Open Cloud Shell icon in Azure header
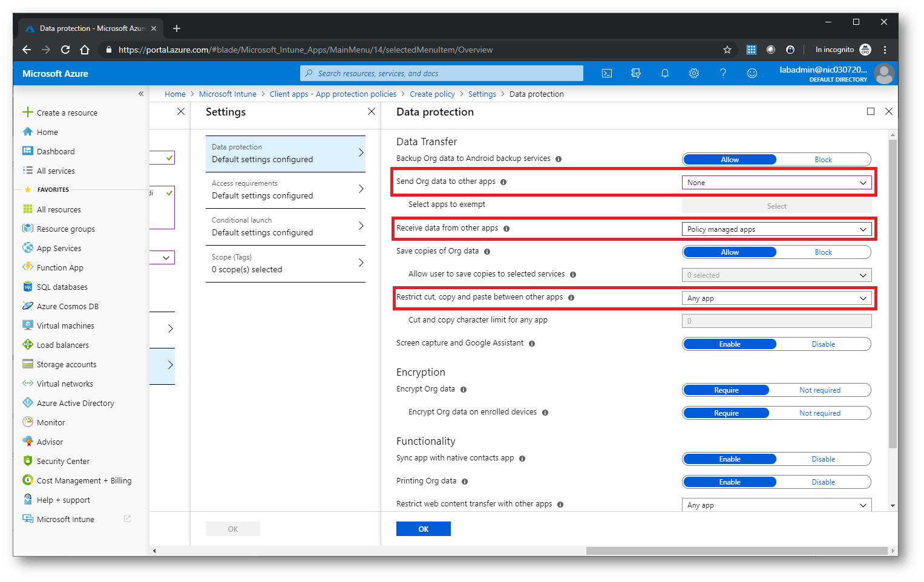924x582 pixels. point(607,73)
